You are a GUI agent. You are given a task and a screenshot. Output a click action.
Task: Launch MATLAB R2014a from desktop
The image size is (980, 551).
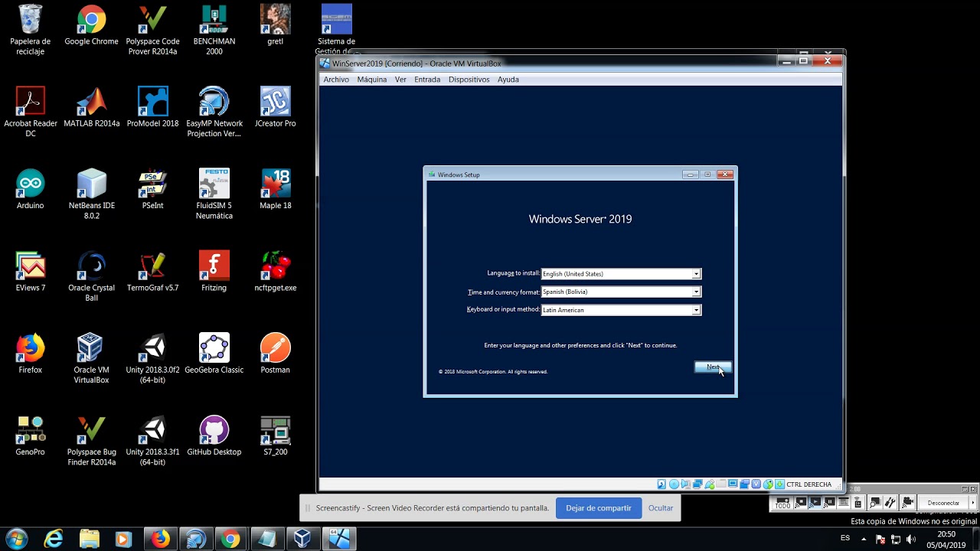tap(91, 107)
